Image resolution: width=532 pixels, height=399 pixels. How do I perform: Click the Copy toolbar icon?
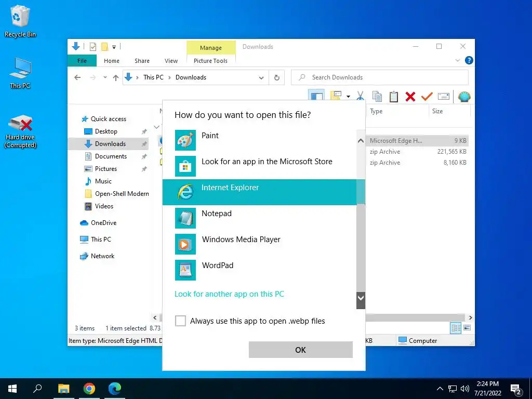(377, 97)
